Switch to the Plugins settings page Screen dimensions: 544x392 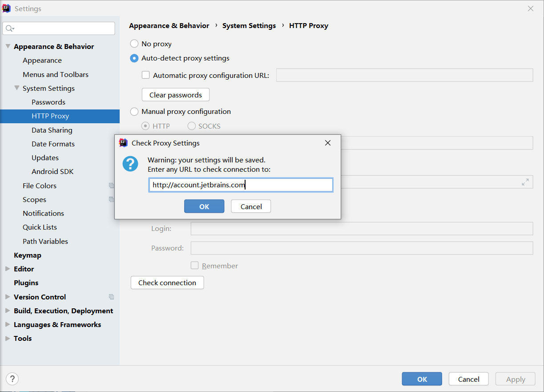[x=26, y=283]
